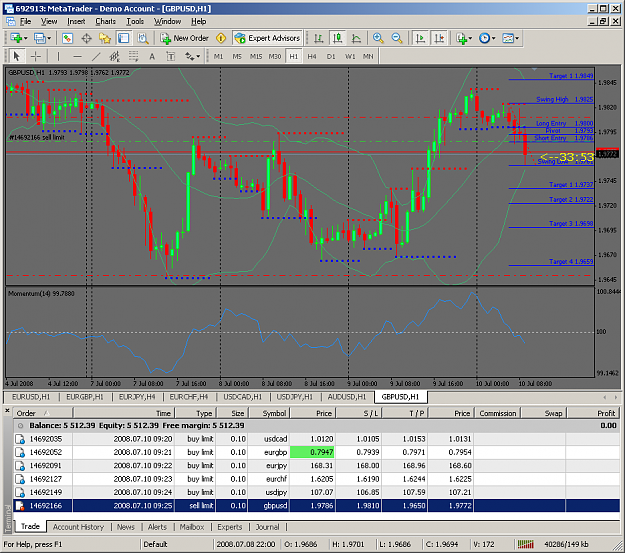Viewport: 625px width, 553px height.
Task: Open the Periods clock dropdown arrow
Action: pos(493,39)
